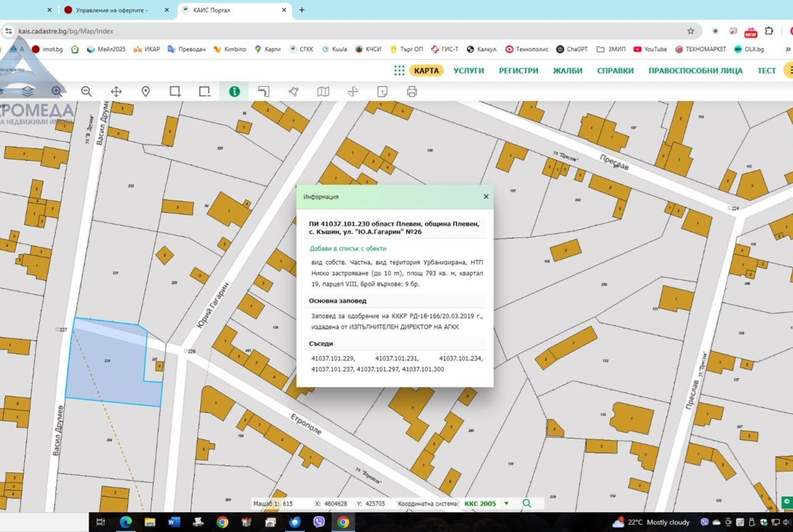The width and height of the screenshot is (793, 532).
Task: Expand the KKC 2005 coordinate system dropdown
Action: 506,504
